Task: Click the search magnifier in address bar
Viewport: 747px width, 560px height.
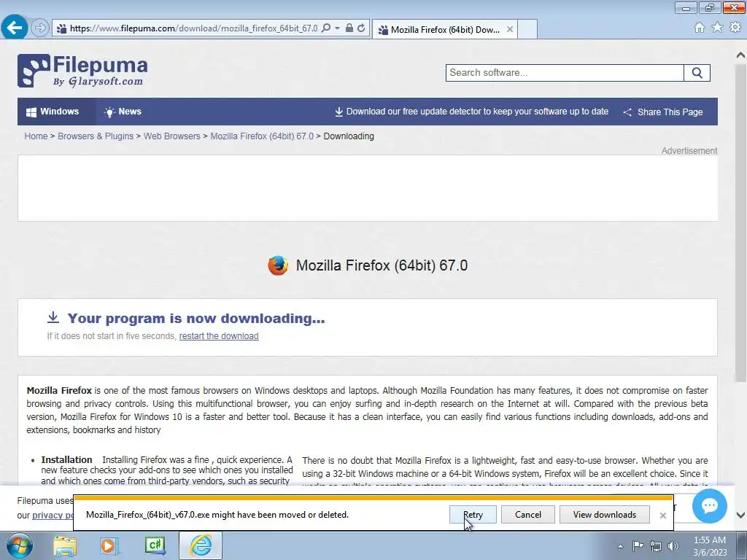Action: click(x=326, y=28)
